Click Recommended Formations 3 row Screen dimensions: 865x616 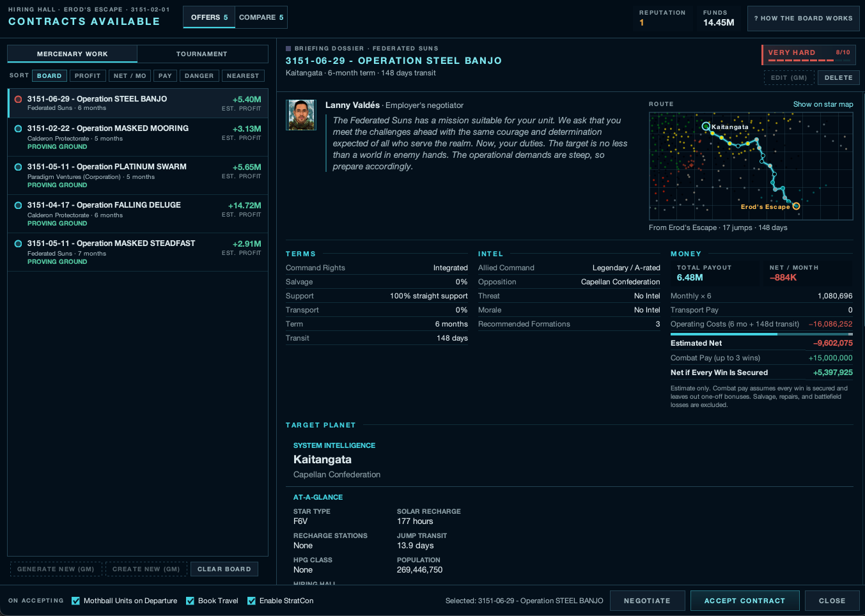coord(569,324)
